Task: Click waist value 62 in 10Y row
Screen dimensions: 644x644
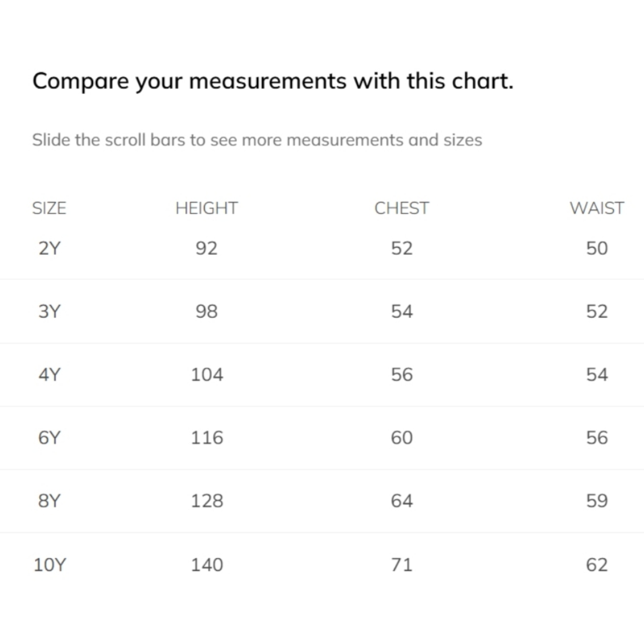Action: pyautogui.click(x=597, y=565)
